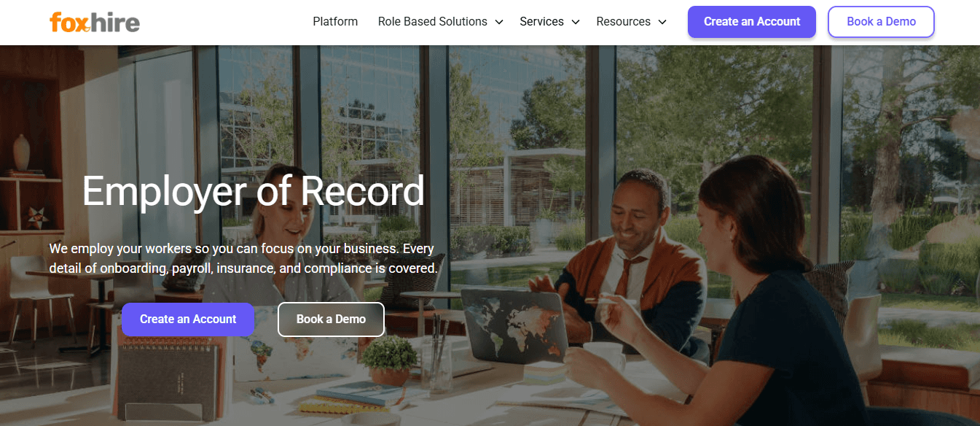Click the hero Book a Demo button

(331, 319)
